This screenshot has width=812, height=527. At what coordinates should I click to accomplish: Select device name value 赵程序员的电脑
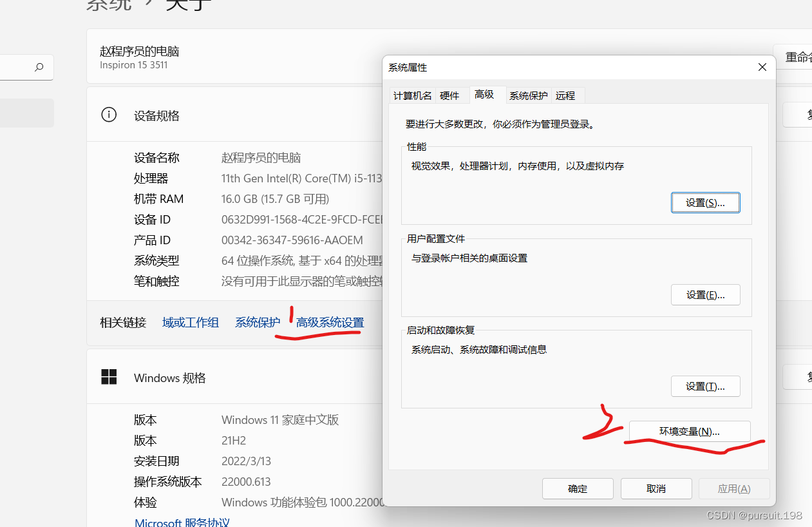point(261,158)
